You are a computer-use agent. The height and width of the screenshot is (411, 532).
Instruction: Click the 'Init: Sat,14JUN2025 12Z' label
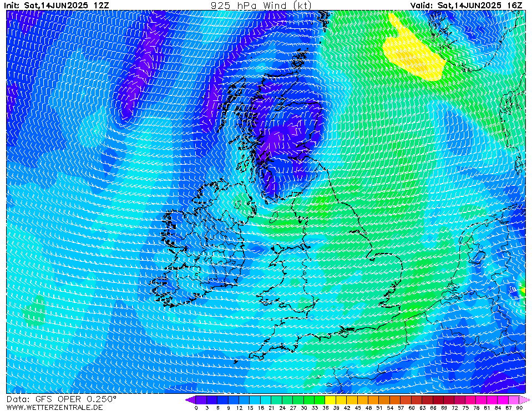57,5
